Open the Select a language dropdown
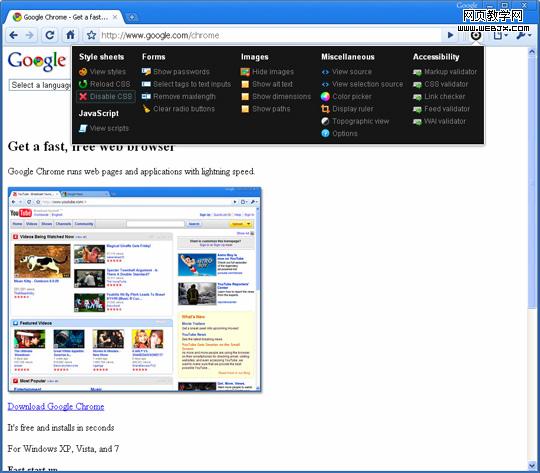540x473 pixels. (40, 85)
